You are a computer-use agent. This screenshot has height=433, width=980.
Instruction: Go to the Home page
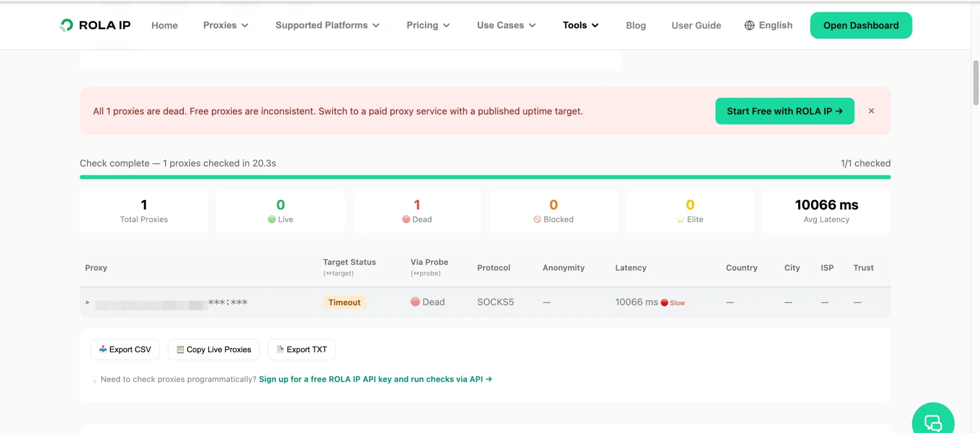click(165, 25)
